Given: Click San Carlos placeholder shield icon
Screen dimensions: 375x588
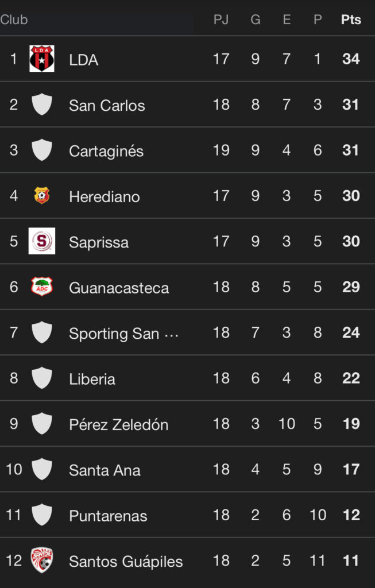Looking at the screenshot, I should pos(42,105).
